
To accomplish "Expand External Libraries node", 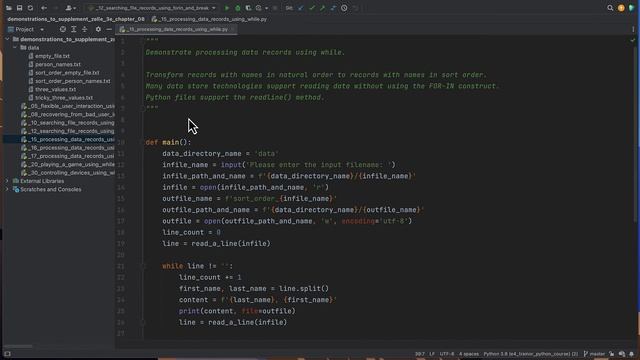I will pyautogui.click(x=7, y=181).
